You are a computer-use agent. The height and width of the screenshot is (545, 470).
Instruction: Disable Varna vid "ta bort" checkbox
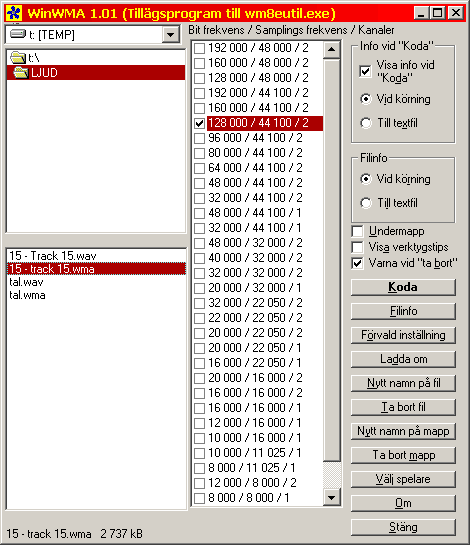[357, 263]
